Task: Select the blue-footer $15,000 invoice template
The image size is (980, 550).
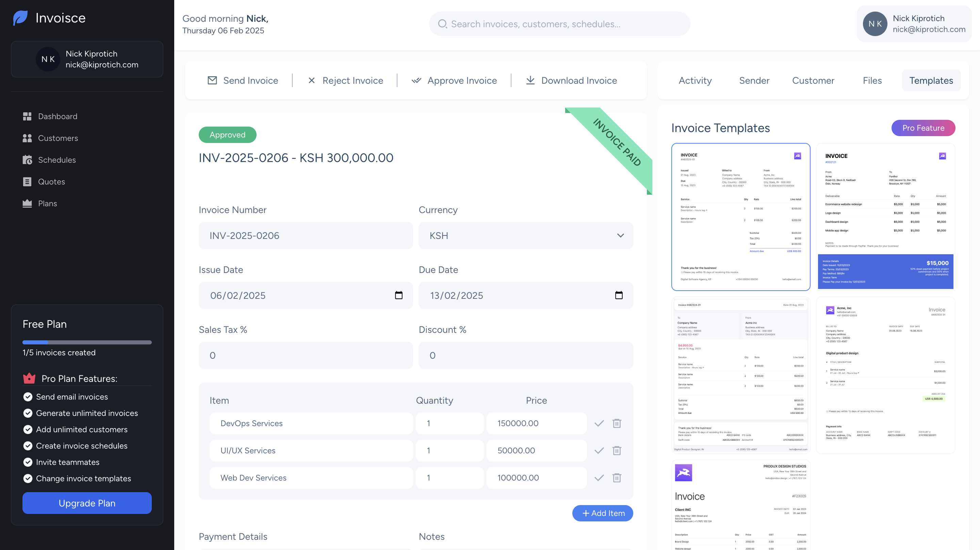Action: click(x=885, y=216)
